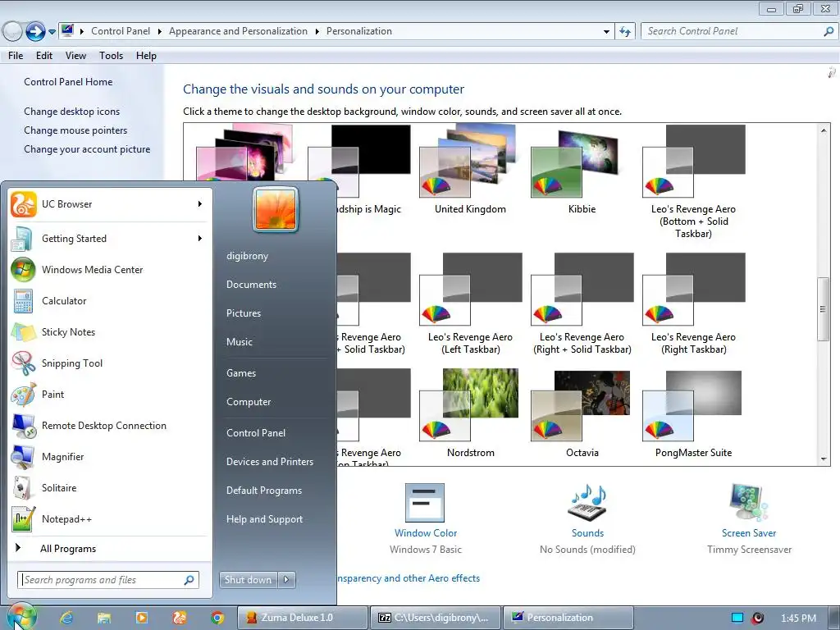Click transparency and other Aero effects link
The width and height of the screenshot is (840, 630).
tap(409, 578)
